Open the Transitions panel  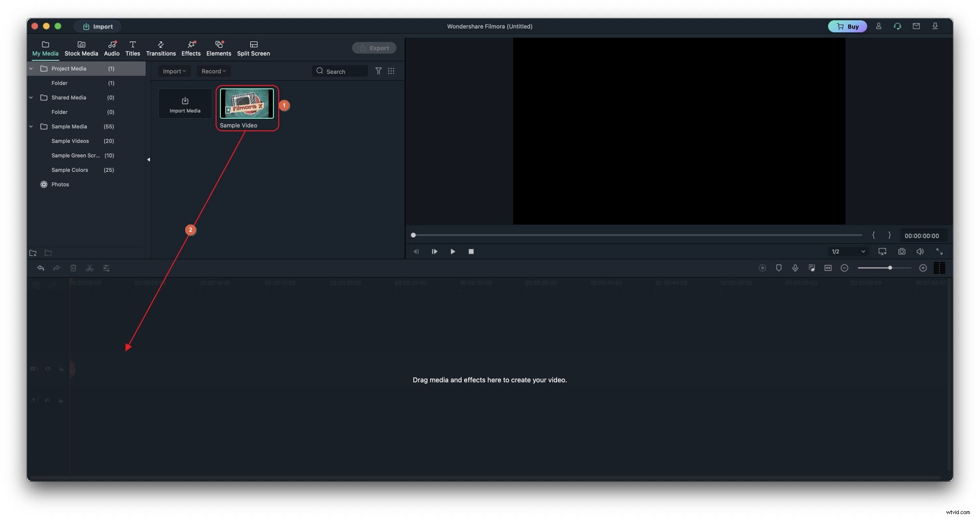point(161,47)
